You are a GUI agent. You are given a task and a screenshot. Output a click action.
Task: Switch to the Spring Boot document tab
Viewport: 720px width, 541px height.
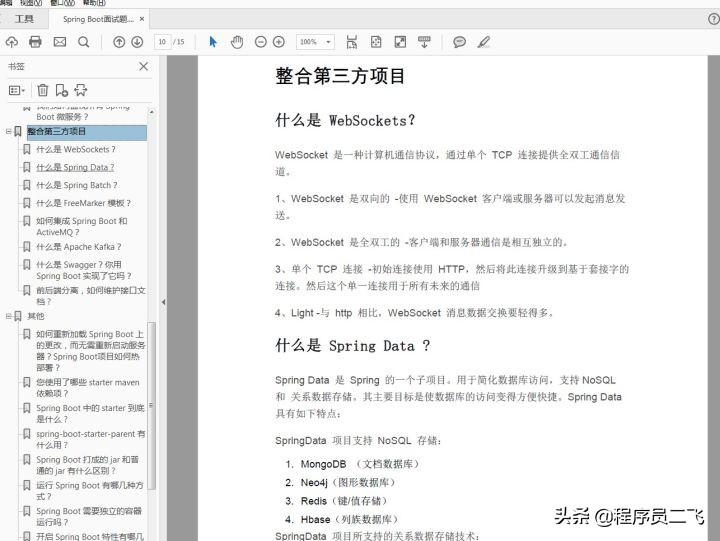[x=98, y=19]
